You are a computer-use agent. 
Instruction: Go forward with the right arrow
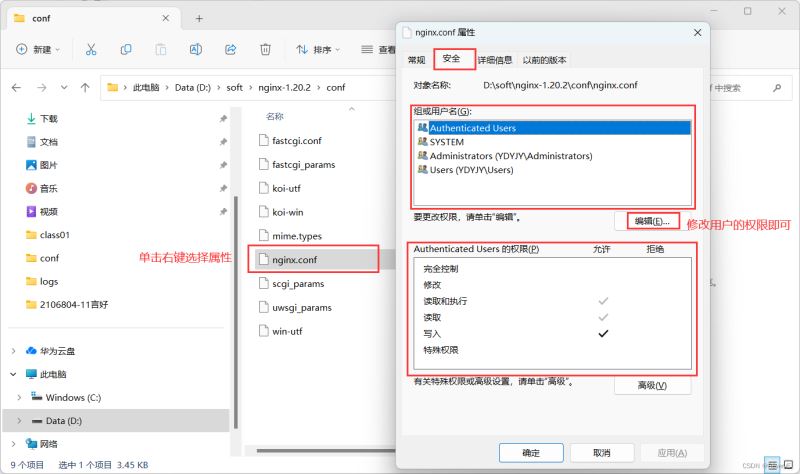click(42, 88)
